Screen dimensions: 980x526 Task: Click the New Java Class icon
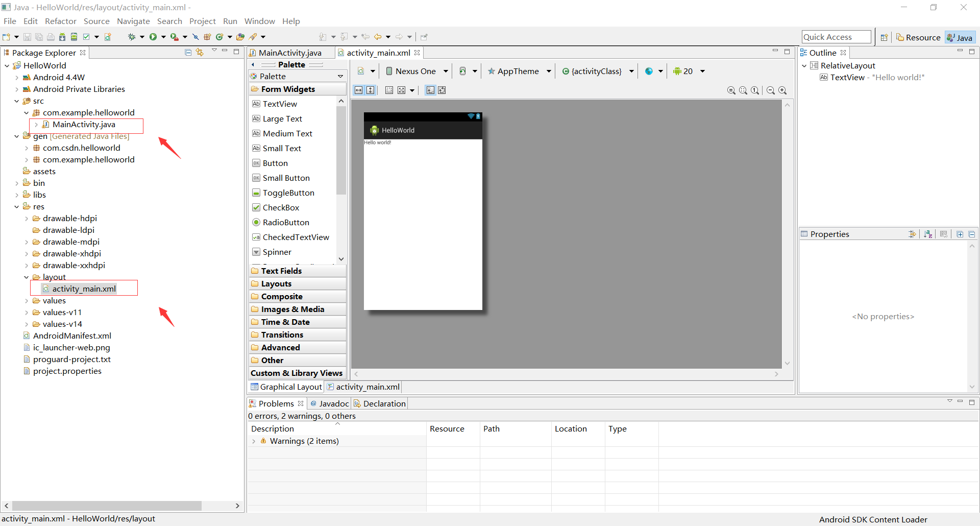pyautogui.click(x=219, y=37)
